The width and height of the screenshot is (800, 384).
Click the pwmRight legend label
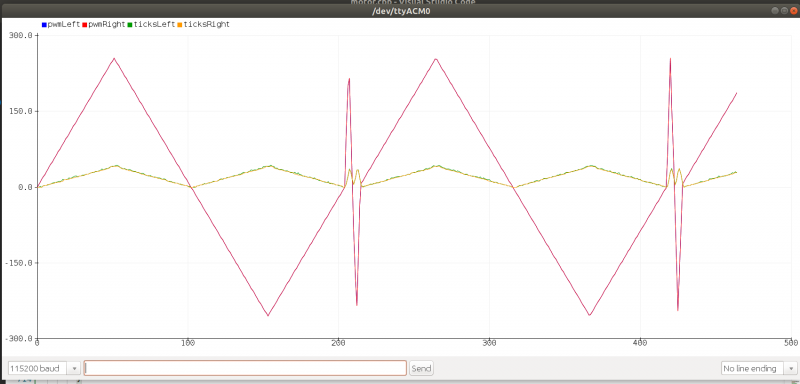pos(107,24)
